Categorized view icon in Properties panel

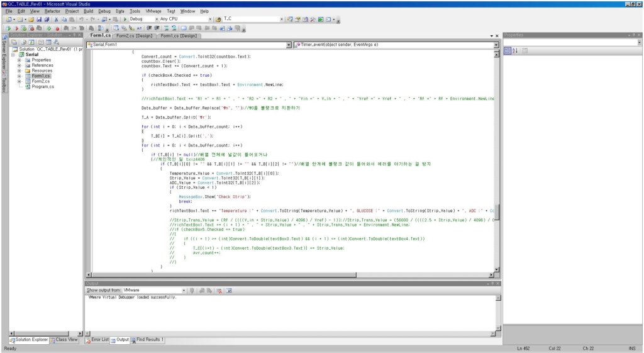click(x=508, y=50)
